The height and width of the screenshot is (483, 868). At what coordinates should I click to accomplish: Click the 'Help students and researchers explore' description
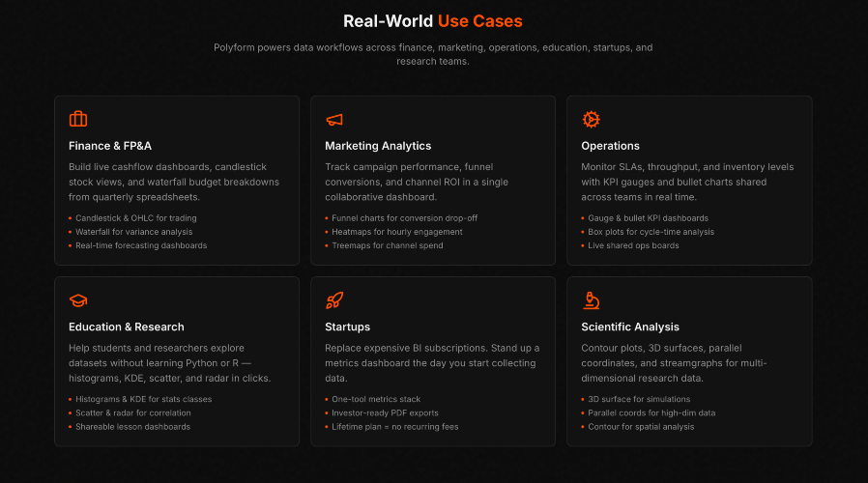[170, 363]
